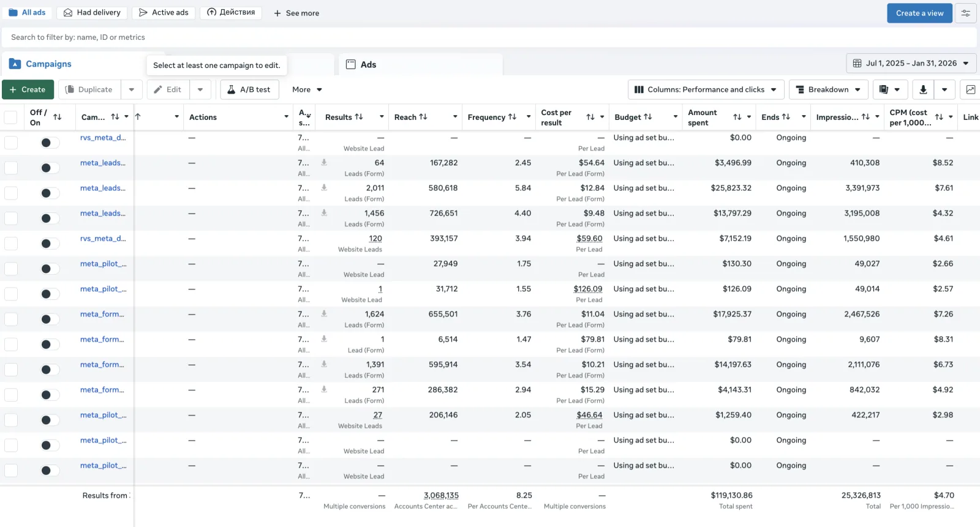
Task: Sort table by Ends column arrows
Action: click(x=786, y=117)
